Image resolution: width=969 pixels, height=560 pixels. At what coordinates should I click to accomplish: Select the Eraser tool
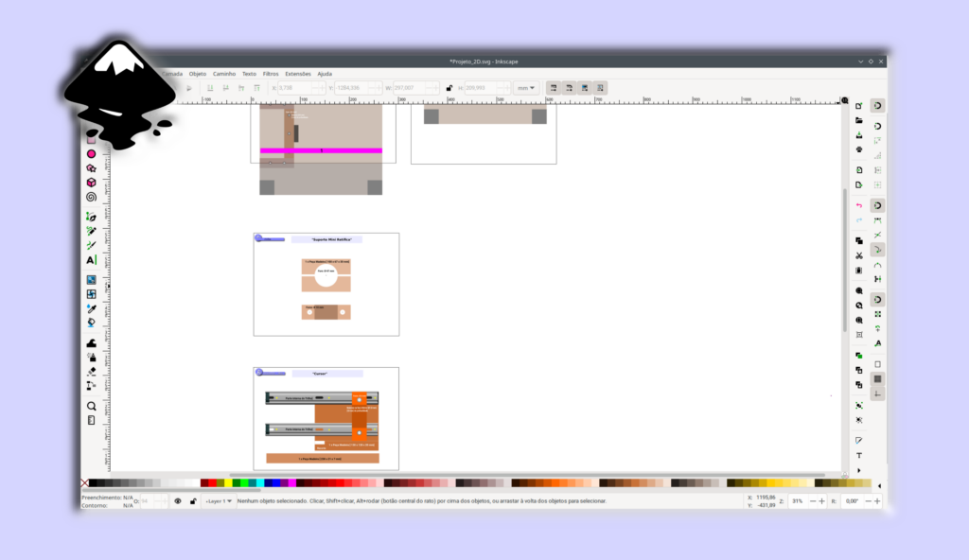pos(92,372)
